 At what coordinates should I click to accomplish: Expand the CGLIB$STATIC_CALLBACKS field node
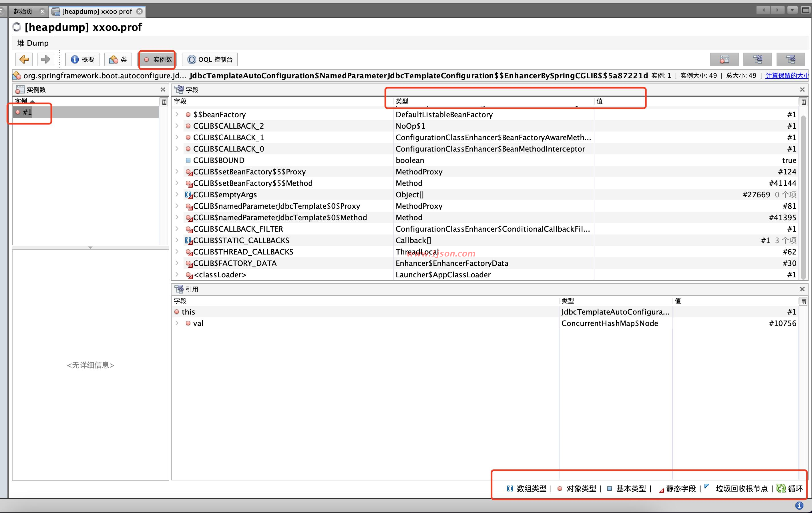(177, 240)
